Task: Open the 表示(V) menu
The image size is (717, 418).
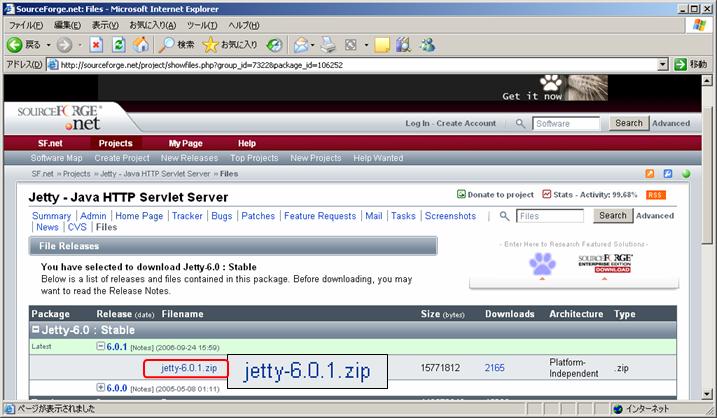Action: [x=105, y=25]
